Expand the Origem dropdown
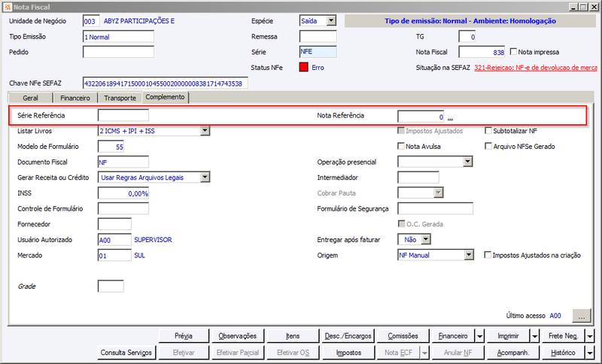This screenshot has height=364, width=602. (469, 255)
